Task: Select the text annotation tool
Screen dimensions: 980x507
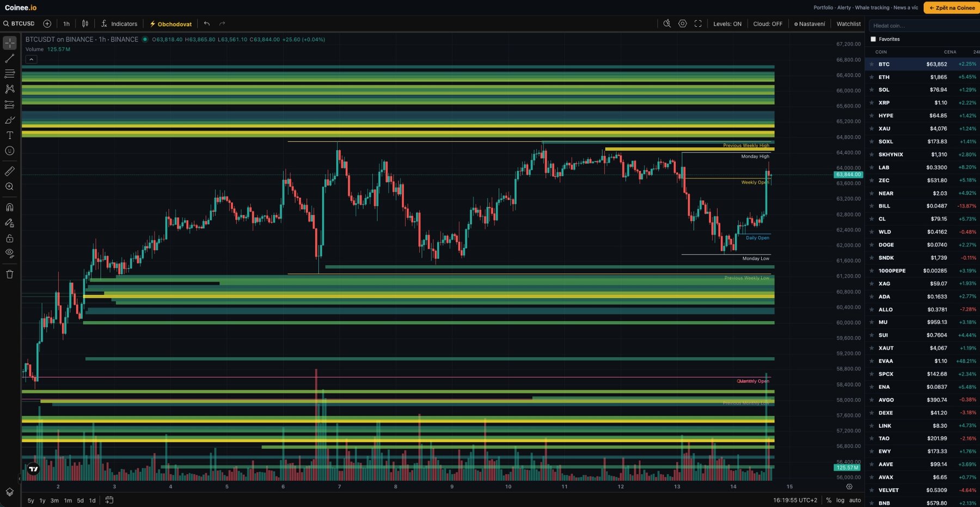Action: tap(10, 135)
